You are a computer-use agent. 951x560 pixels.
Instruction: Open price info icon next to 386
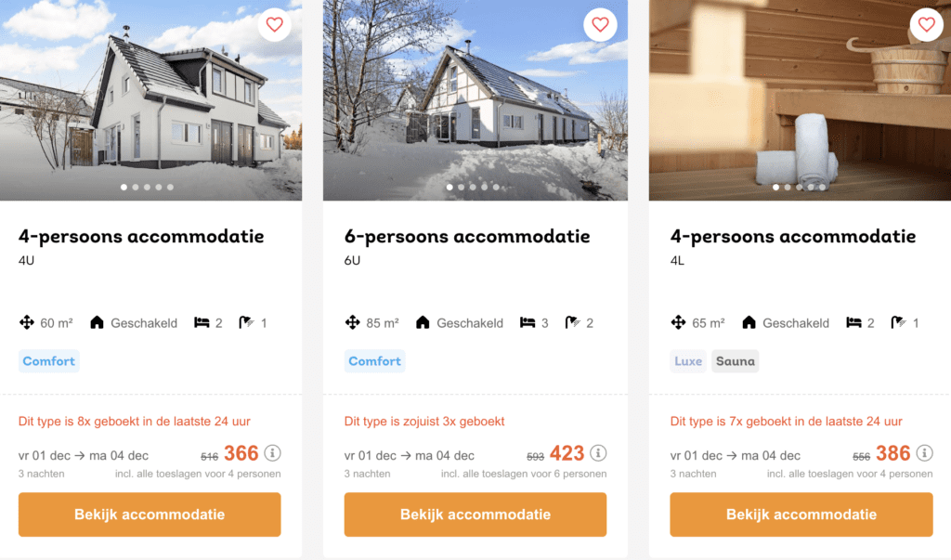924,452
